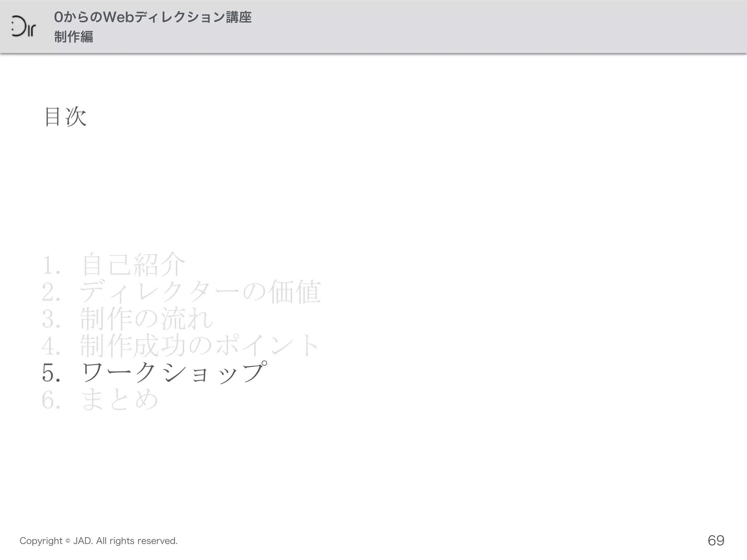This screenshot has height=560, width=747.
Task: Select agenda item 3. 制作の流れ
Action: tap(127, 319)
